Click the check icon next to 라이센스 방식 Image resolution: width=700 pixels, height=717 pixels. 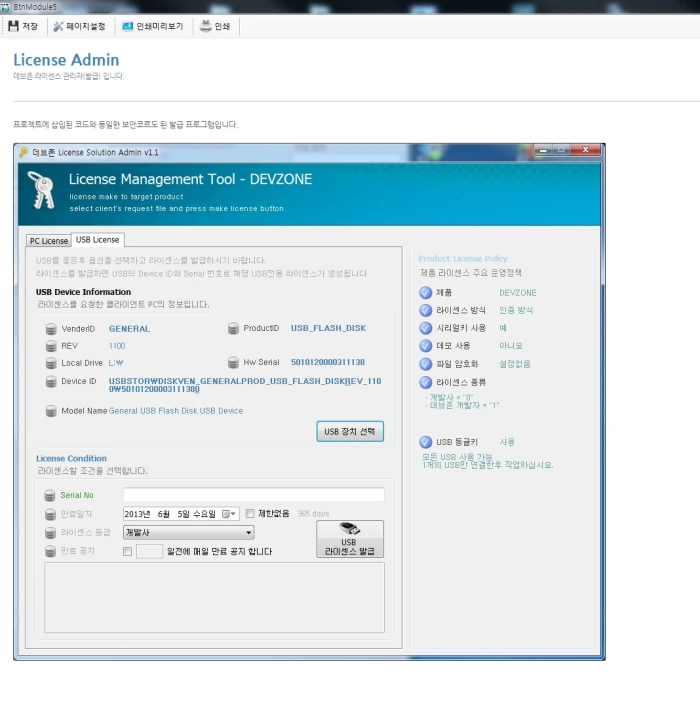click(426, 310)
